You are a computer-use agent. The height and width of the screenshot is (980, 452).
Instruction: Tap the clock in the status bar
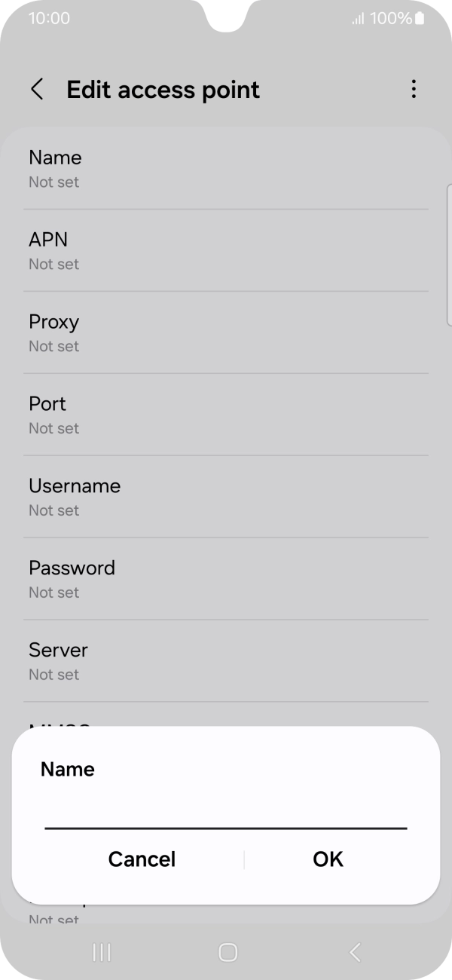point(50,18)
